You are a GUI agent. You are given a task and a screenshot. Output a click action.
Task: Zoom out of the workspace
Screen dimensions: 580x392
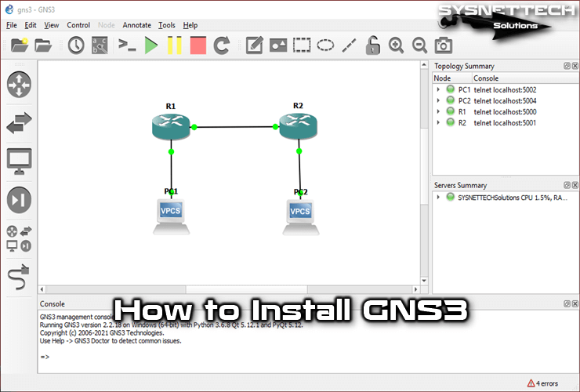[x=420, y=45]
